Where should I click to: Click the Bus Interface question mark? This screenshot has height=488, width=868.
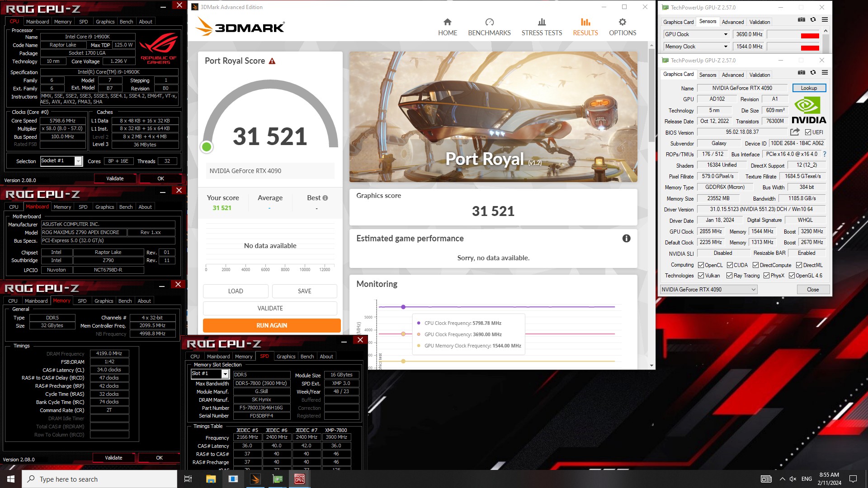pyautogui.click(x=825, y=154)
